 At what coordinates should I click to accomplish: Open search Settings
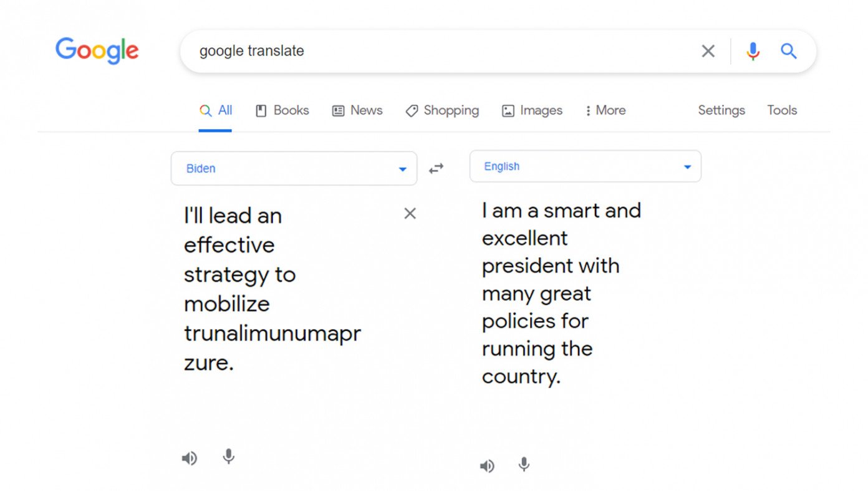point(721,110)
